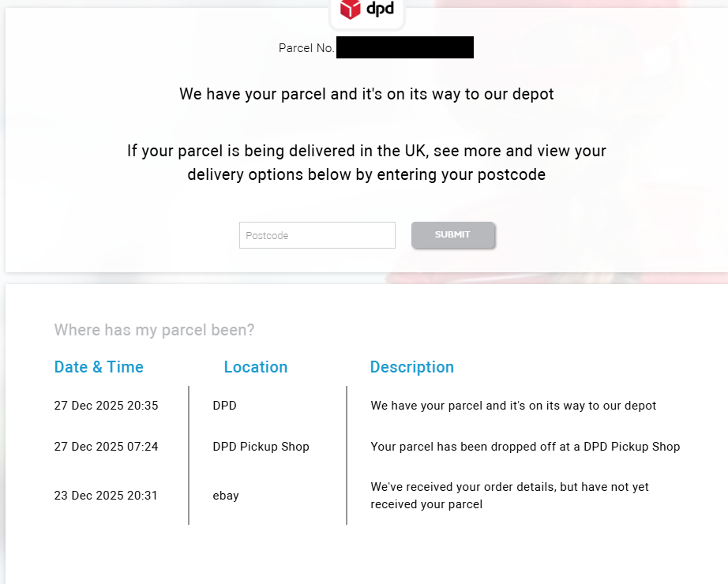Click the 'DPD Pickup Shop' location entry
Viewport: 728px width, 584px height.
pyautogui.click(x=261, y=447)
